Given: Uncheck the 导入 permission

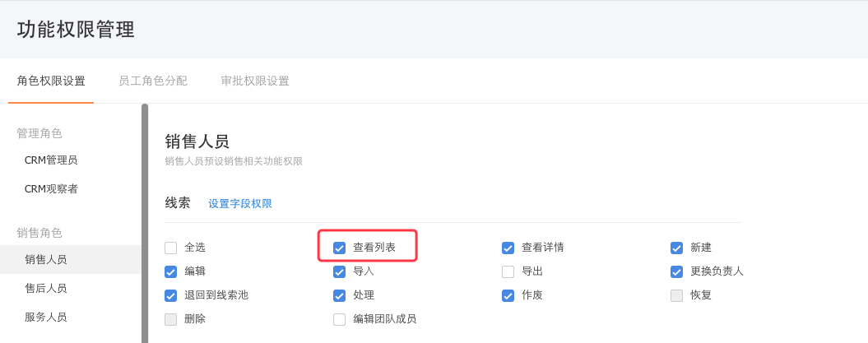Looking at the screenshot, I should click(340, 271).
